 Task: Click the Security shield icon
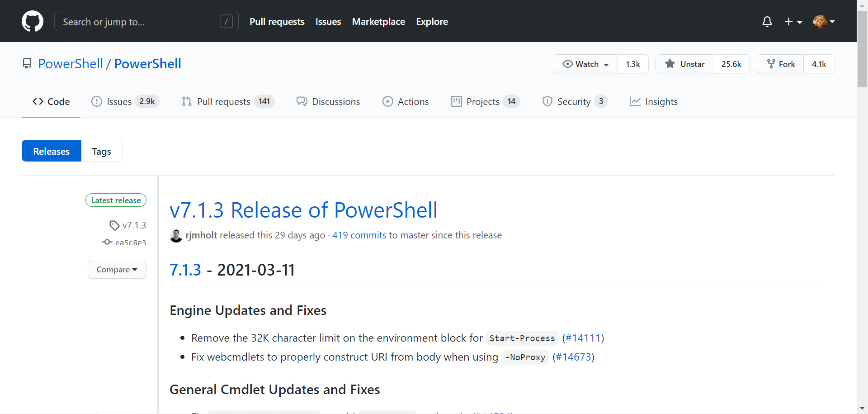[547, 101]
